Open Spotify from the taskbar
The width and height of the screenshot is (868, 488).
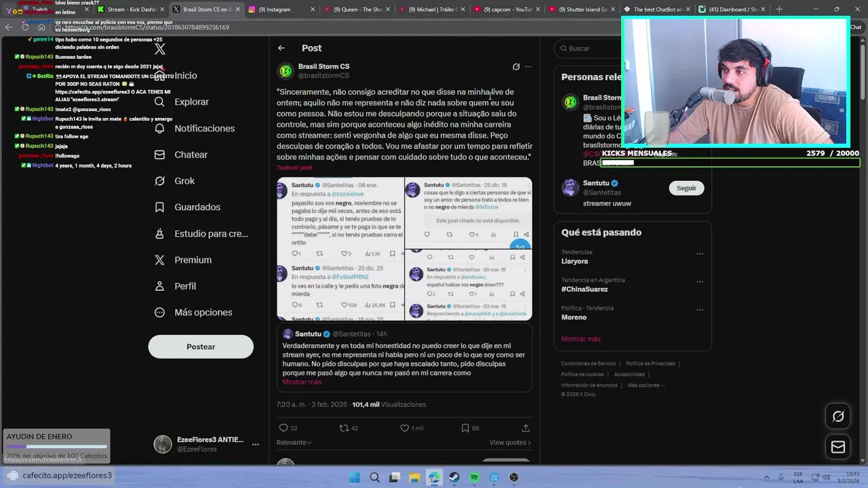474,477
